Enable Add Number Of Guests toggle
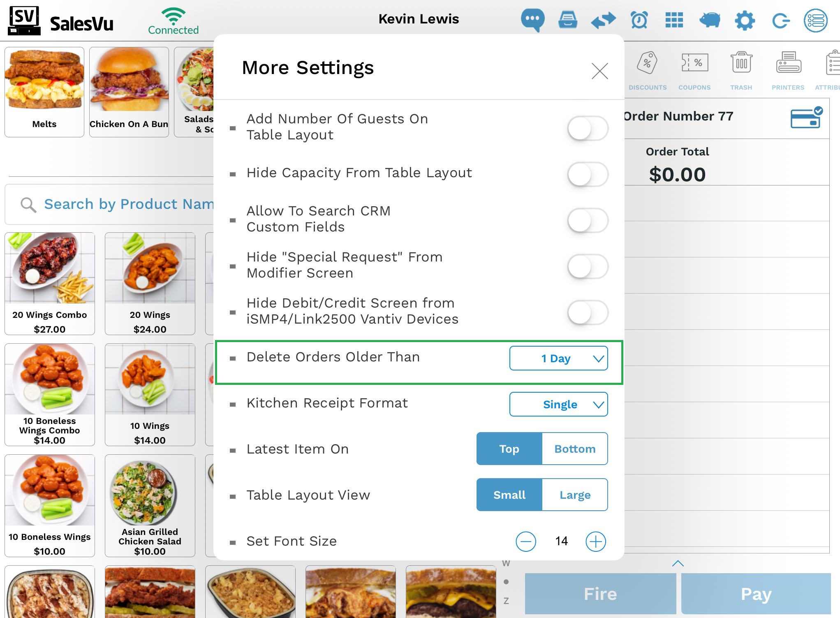Image resolution: width=840 pixels, height=618 pixels. (588, 128)
